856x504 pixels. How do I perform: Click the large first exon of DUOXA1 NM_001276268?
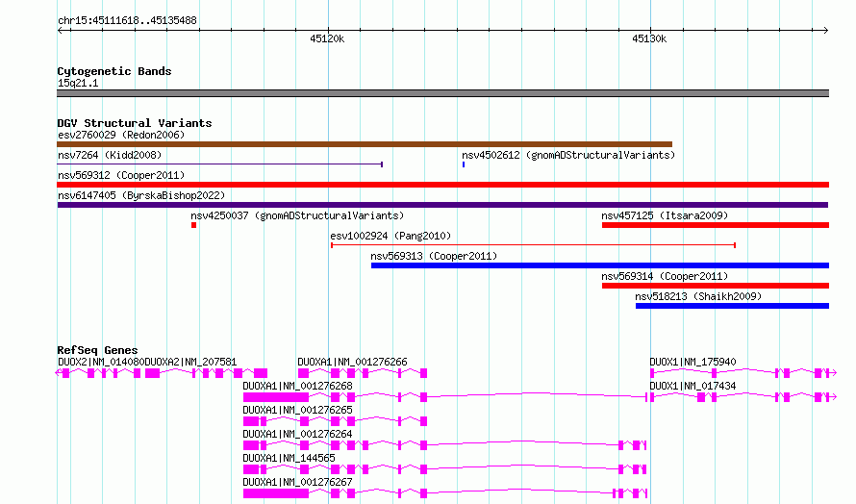point(276,397)
